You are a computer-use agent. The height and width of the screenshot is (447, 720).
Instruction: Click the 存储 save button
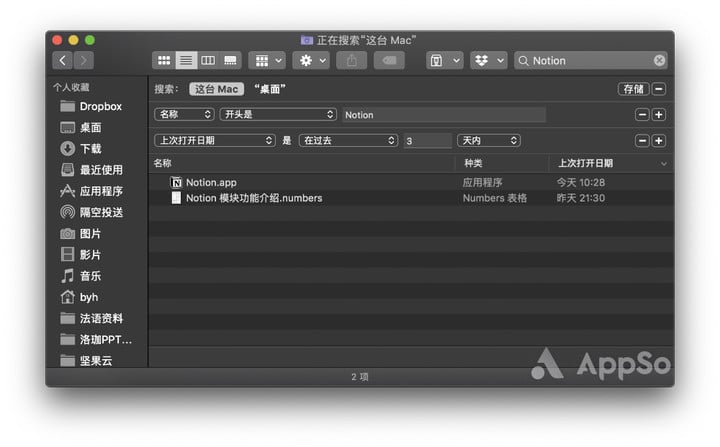(x=633, y=89)
